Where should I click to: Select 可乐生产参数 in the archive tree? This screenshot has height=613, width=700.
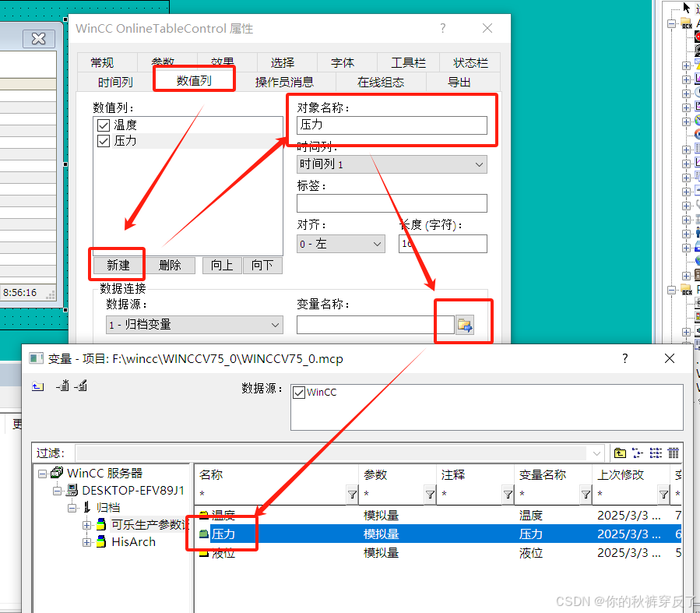[x=150, y=525]
